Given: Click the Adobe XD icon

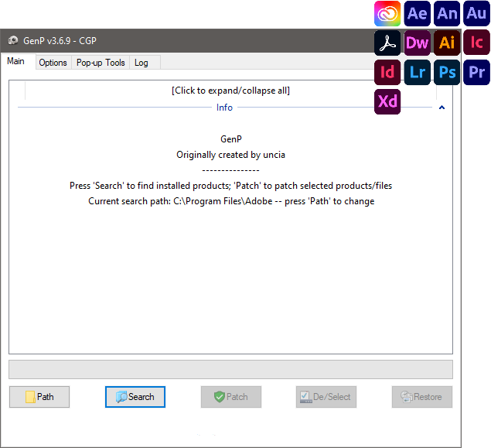Looking at the screenshot, I should point(387,102).
